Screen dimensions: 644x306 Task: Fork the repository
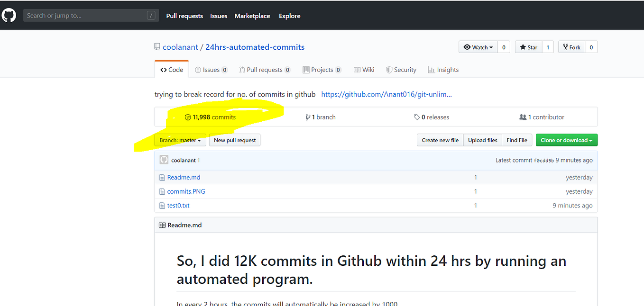click(571, 47)
